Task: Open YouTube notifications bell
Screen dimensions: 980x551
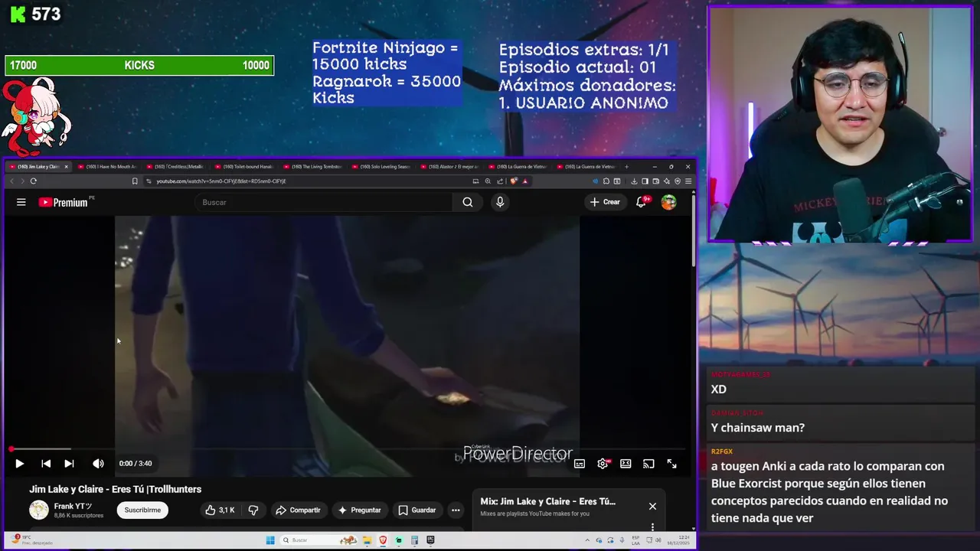Action: pyautogui.click(x=642, y=202)
